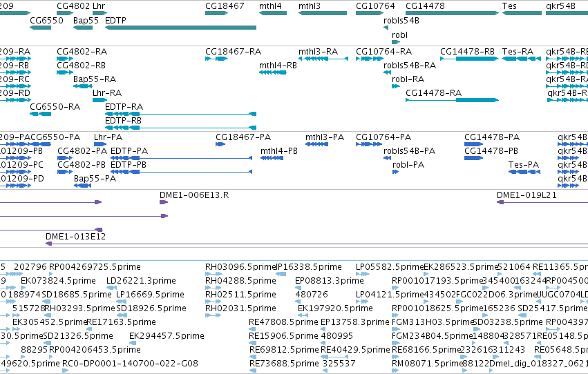
Task: Click the CG10764 gene label
Action: pos(375,6)
